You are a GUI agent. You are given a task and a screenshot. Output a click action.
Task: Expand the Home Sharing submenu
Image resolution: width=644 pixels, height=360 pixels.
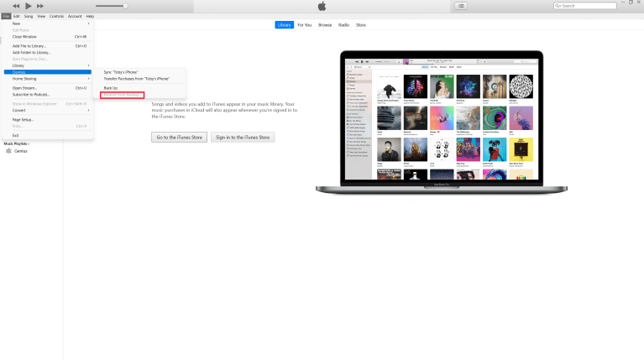[48, 79]
